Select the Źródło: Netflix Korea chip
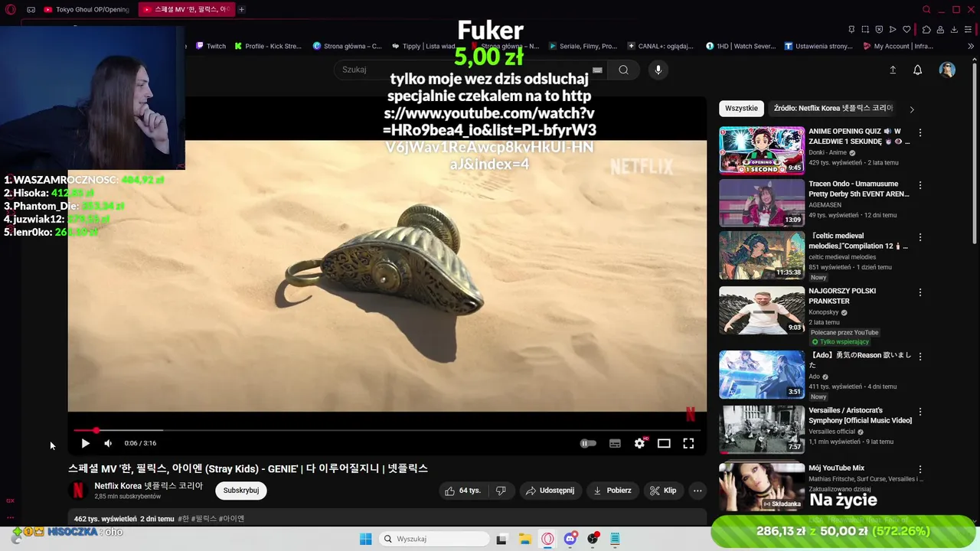This screenshot has height=551, width=980. pyautogui.click(x=833, y=109)
